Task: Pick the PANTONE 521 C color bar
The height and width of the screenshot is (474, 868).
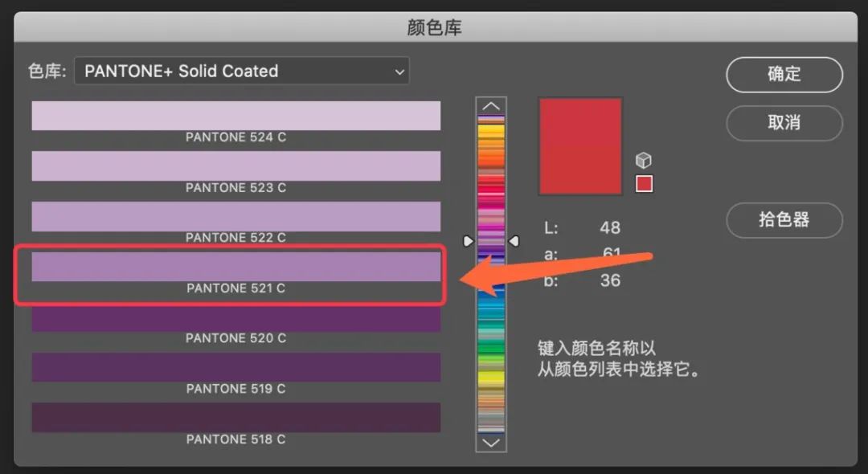Action: [x=236, y=267]
